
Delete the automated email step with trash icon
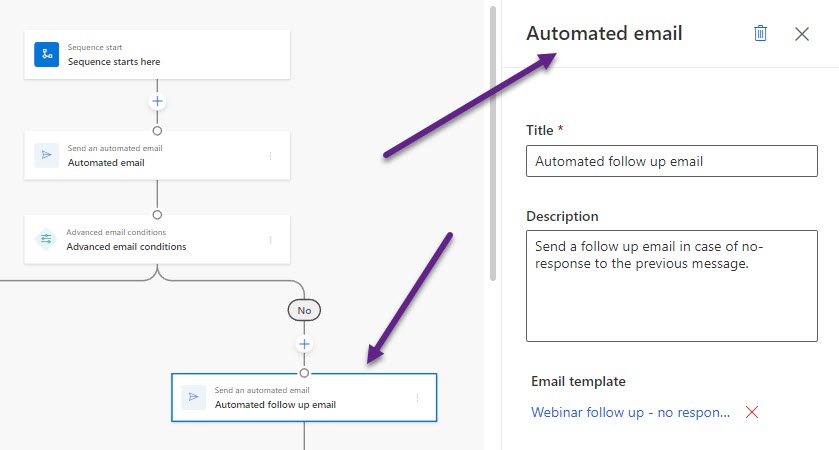click(760, 33)
